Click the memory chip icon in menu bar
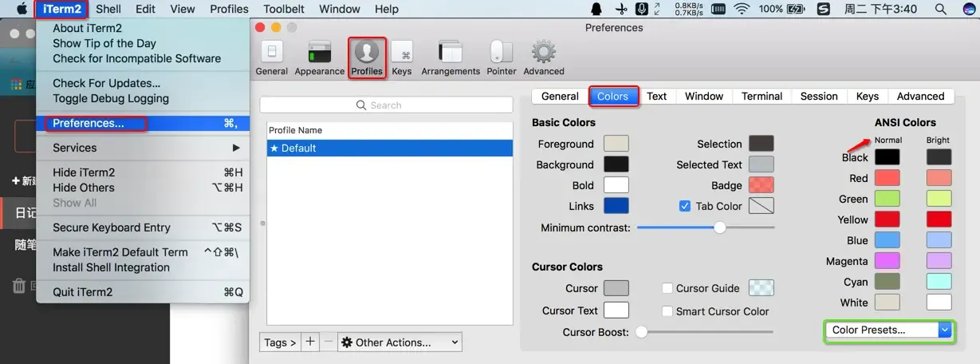 coord(718,9)
